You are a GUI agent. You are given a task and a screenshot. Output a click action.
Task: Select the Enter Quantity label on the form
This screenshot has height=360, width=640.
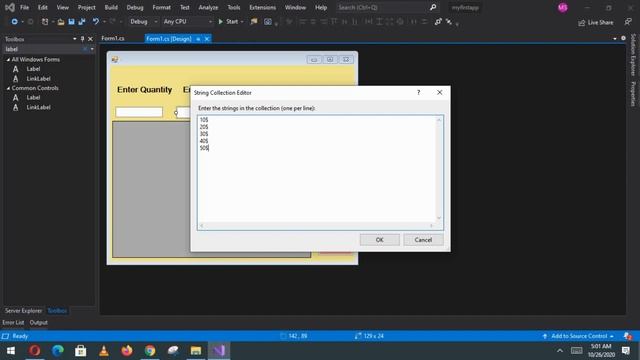pyautogui.click(x=144, y=90)
